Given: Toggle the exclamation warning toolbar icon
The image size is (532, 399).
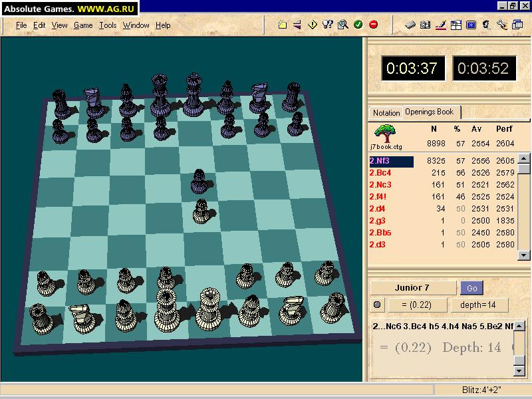Looking at the screenshot, I should pyautogui.click(x=312, y=25).
